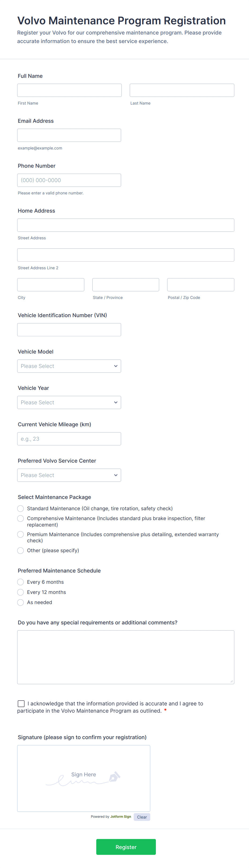Click the First Name input field
This screenshot has height=868, width=249.
point(70,90)
